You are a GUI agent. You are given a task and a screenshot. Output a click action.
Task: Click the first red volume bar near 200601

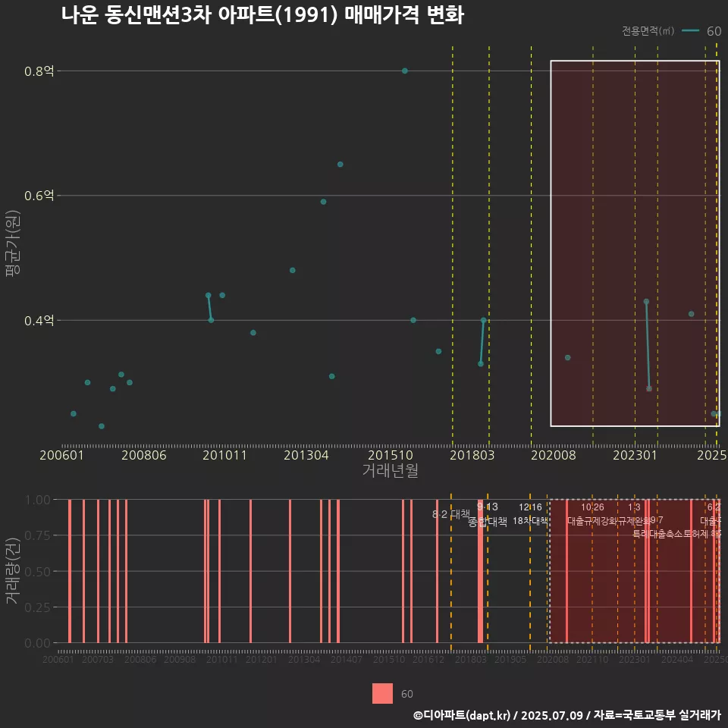pos(70,571)
